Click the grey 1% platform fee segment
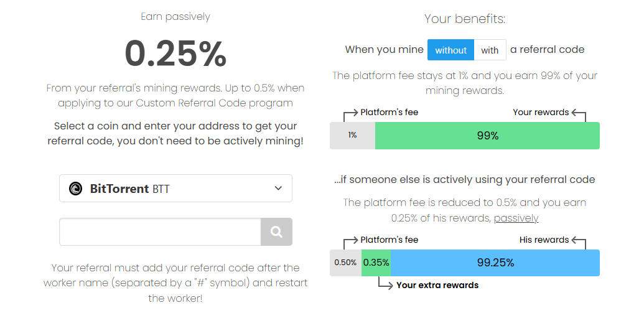 (352, 136)
